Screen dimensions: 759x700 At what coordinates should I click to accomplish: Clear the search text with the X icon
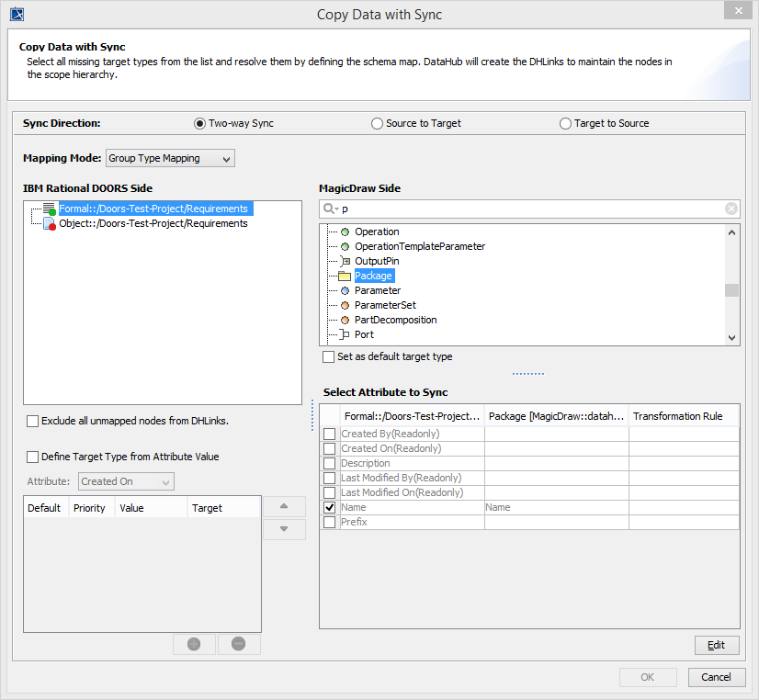click(x=731, y=209)
